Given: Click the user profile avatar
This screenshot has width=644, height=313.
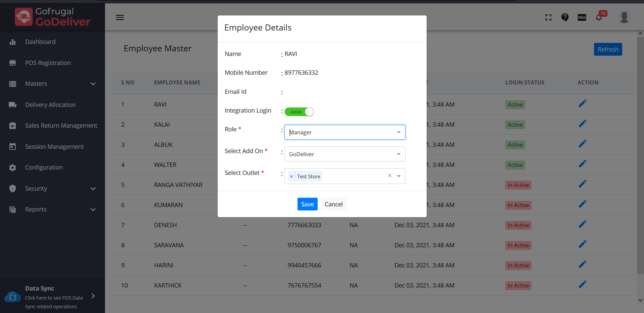Looking at the screenshot, I should (624, 17).
